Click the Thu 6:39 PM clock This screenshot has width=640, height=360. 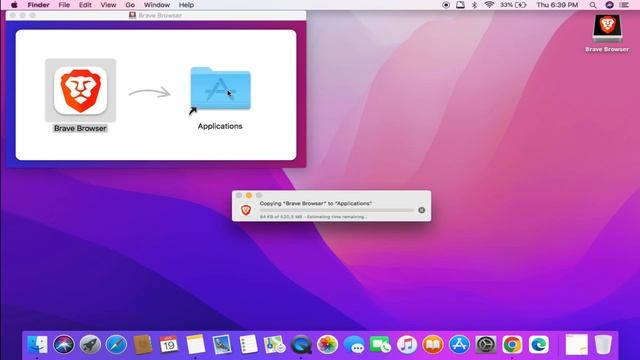(x=557, y=5)
